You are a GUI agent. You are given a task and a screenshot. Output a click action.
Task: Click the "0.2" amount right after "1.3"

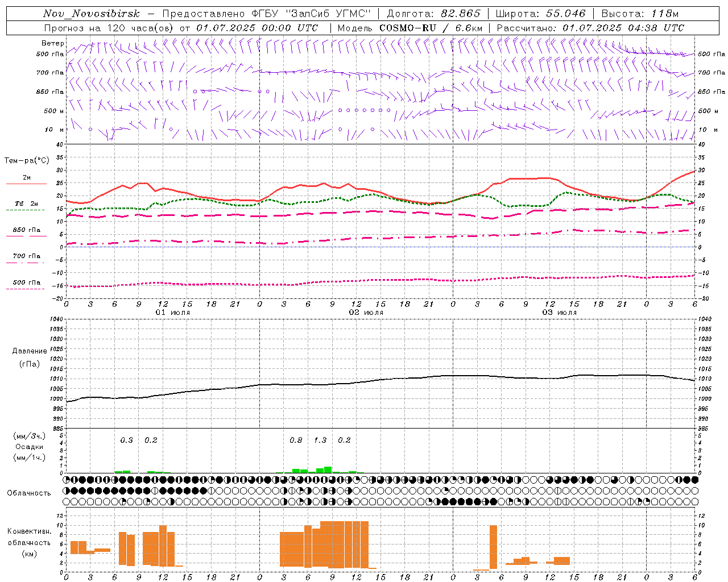pos(344,440)
